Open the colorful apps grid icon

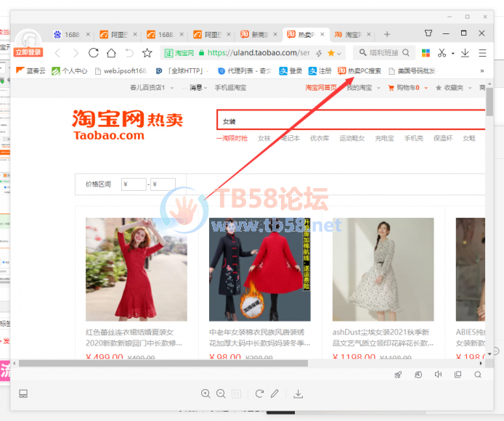[x=426, y=53]
